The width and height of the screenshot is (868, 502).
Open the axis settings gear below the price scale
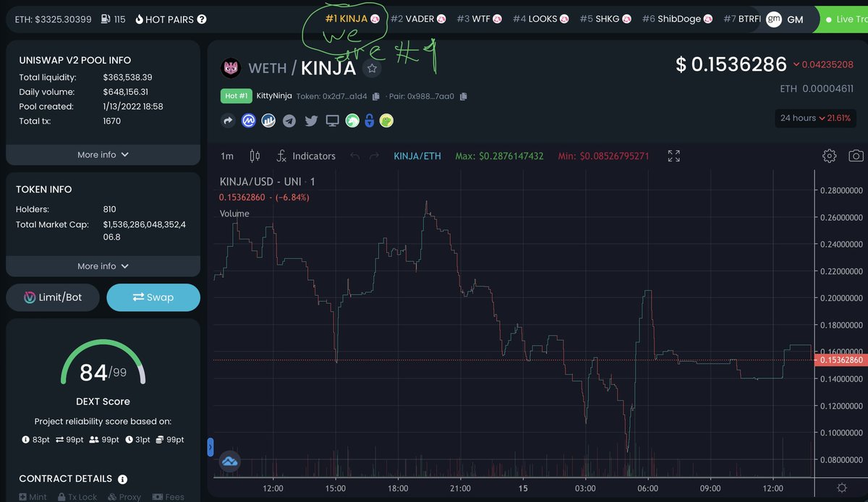[x=841, y=488]
